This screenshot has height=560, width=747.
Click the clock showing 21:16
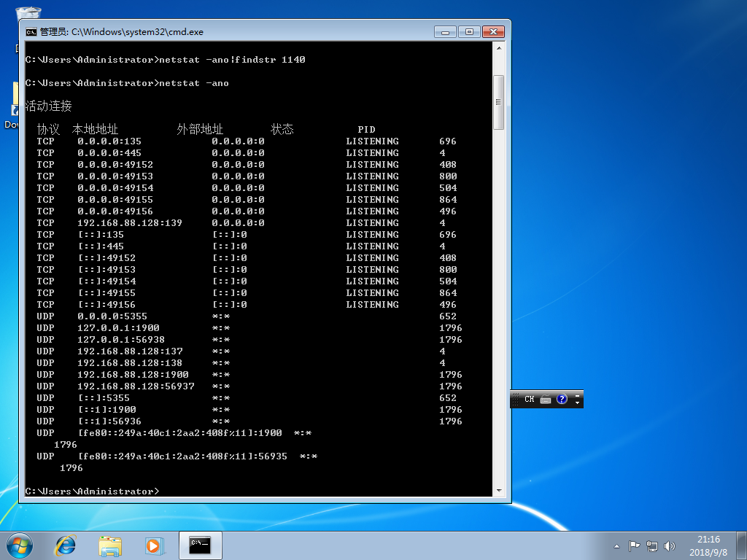[708, 545]
